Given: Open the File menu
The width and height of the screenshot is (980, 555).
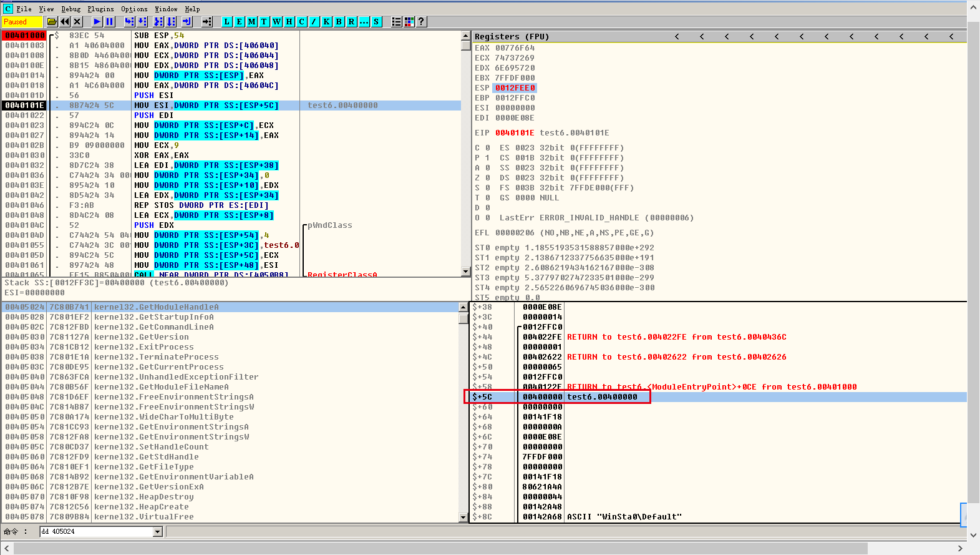Looking at the screenshot, I should pyautogui.click(x=24, y=9).
